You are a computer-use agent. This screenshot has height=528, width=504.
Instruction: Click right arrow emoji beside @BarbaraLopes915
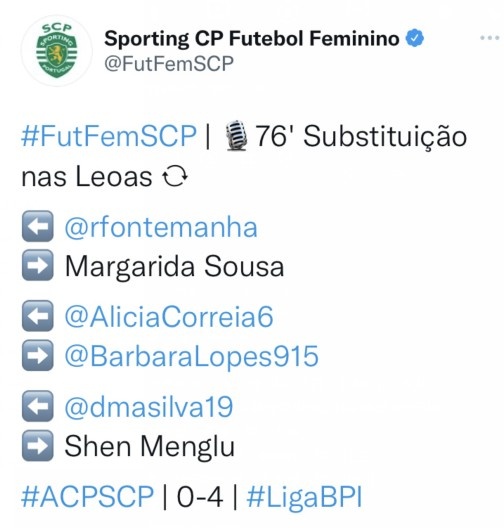click(x=37, y=355)
